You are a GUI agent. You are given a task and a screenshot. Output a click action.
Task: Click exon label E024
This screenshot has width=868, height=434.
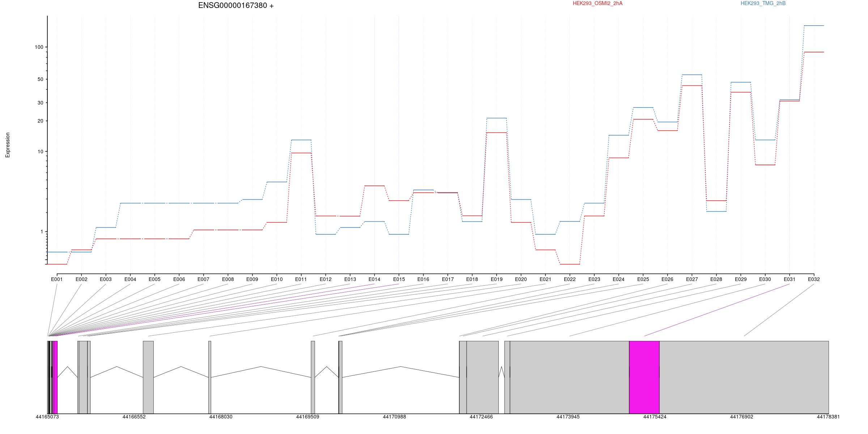click(618, 279)
